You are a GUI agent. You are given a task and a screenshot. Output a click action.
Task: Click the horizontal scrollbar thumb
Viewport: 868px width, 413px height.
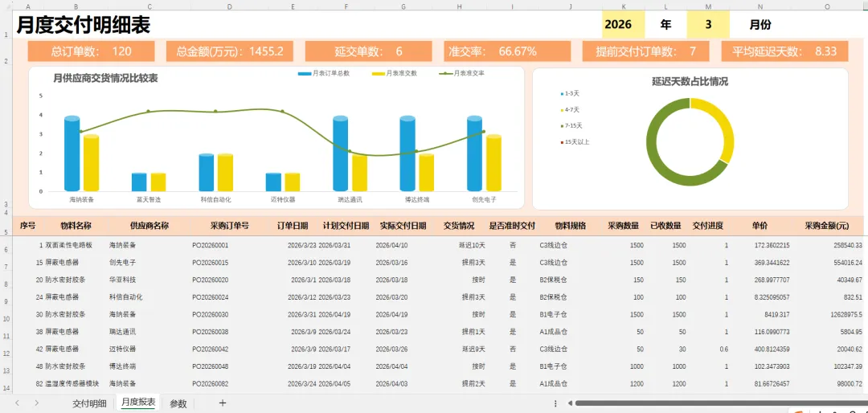(x=719, y=403)
